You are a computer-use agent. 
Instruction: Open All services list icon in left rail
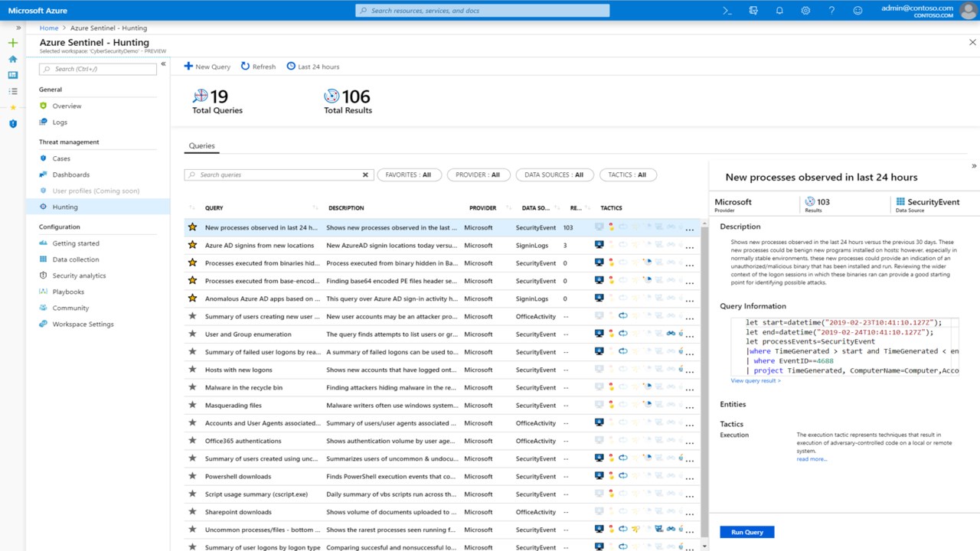pyautogui.click(x=12, y=91)
